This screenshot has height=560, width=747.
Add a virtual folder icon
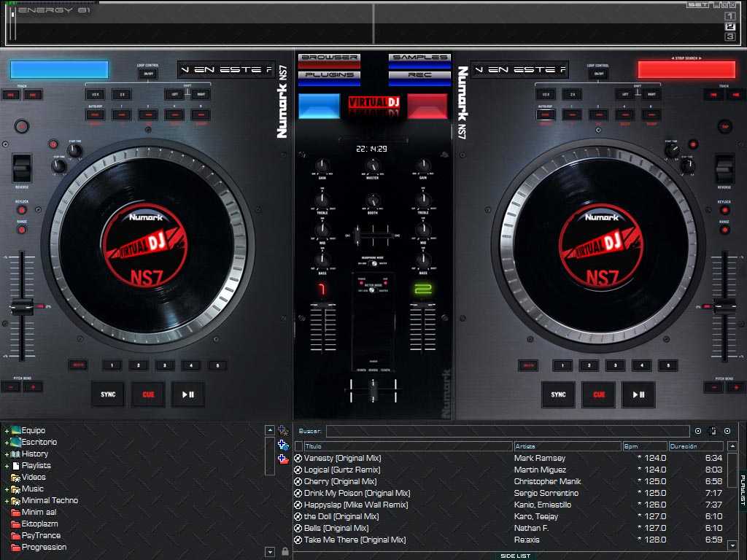pos(283,459)
